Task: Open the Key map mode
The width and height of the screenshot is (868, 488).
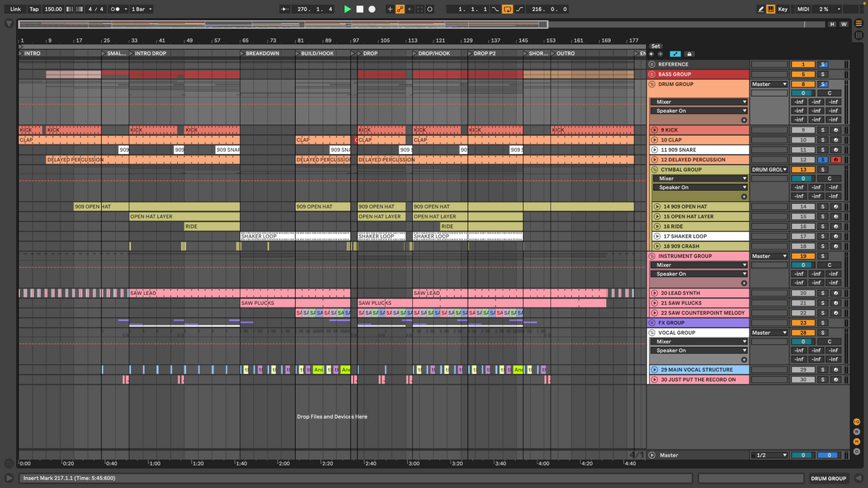Action: click(x=783, y=9)
